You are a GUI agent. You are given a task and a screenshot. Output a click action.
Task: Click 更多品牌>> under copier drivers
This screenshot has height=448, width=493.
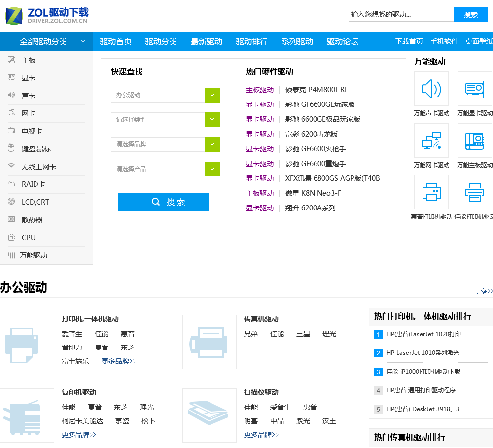[x=78, y=435]
